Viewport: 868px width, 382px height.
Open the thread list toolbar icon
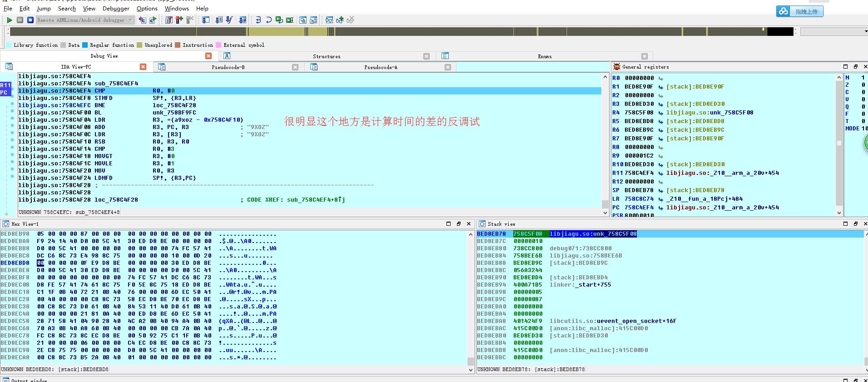[219, 20]
